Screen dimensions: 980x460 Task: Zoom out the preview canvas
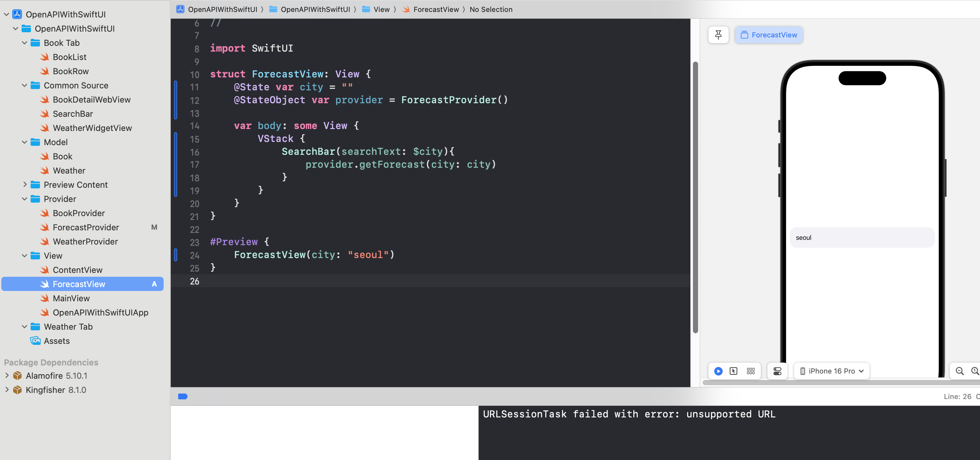click(959, 371)
